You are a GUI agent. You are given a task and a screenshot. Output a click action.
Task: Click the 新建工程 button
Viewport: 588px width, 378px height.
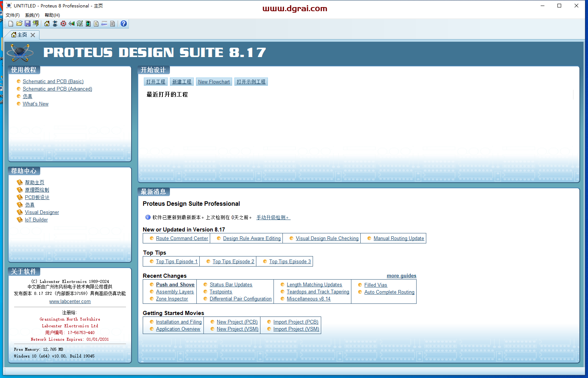click(182, 82)
